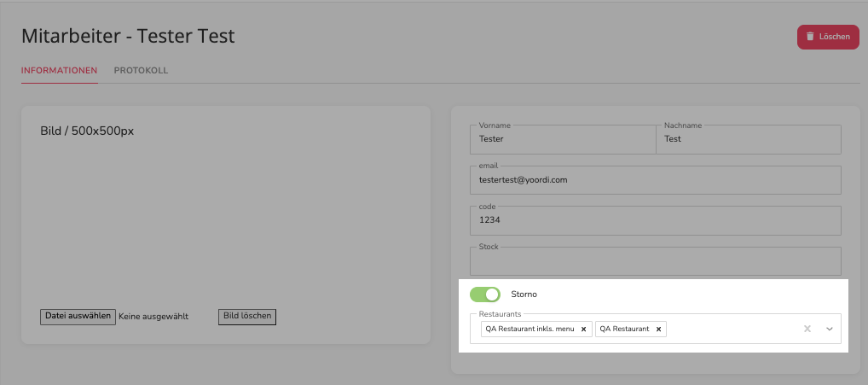Clear all selected restaurants
Viewport: 868px width, 385px height.
[x=807, y=329]
